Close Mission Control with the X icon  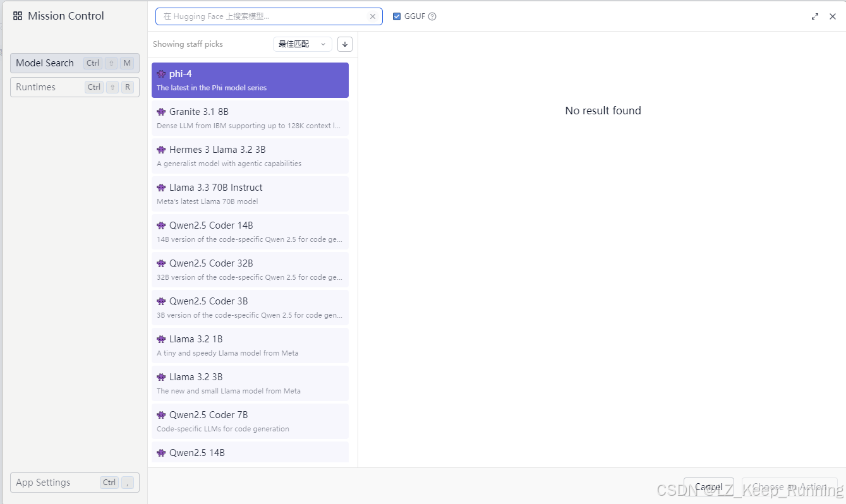point(833,16)
